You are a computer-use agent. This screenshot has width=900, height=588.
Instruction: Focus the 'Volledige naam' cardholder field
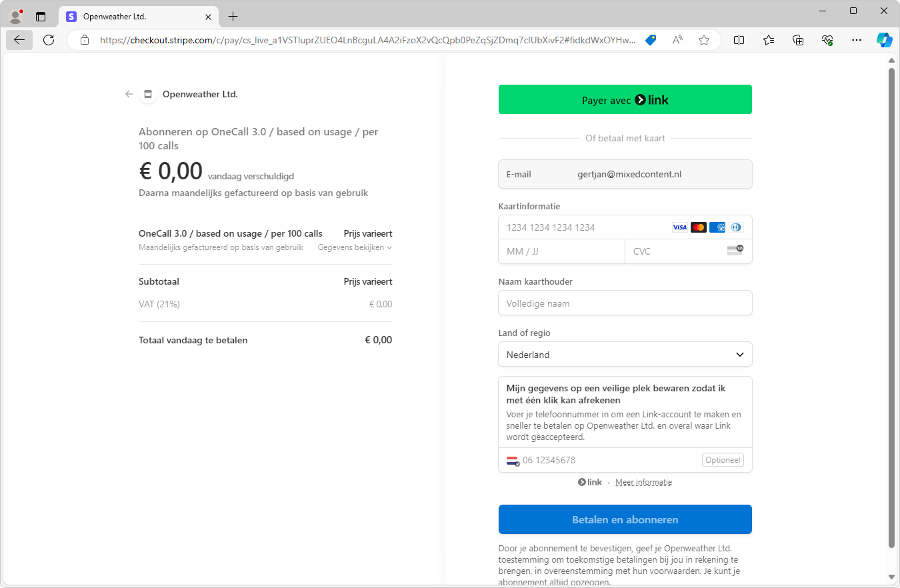point(625,303)
